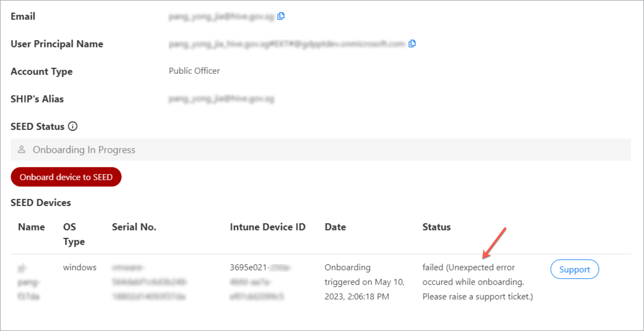
Task: Click the Status column header
Action: [436, 227]
